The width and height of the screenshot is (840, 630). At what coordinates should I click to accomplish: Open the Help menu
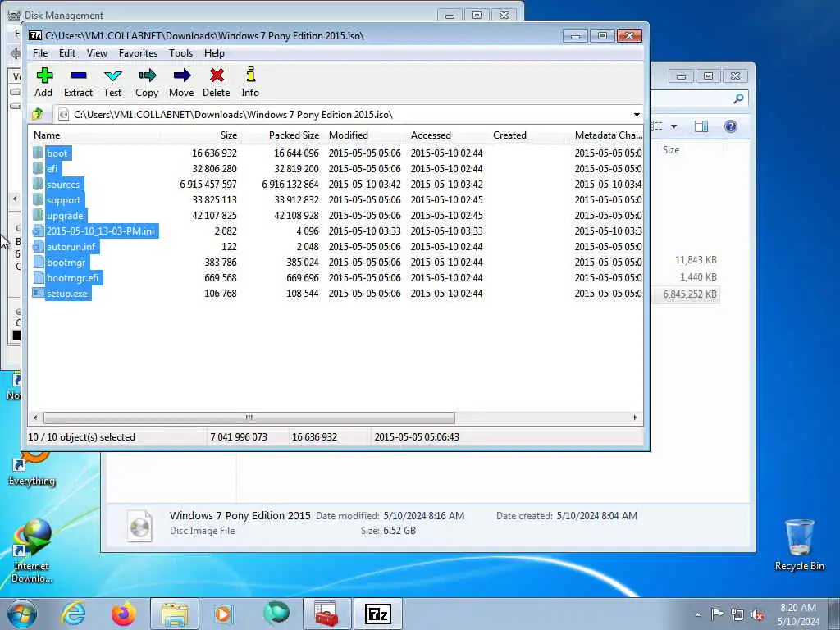[214, 53]
